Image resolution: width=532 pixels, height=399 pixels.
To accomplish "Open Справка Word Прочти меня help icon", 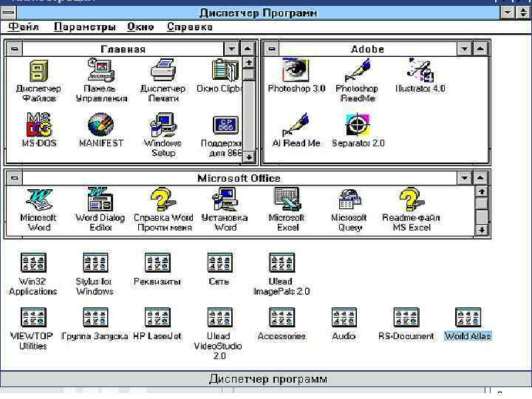I will tap(163, 199).
